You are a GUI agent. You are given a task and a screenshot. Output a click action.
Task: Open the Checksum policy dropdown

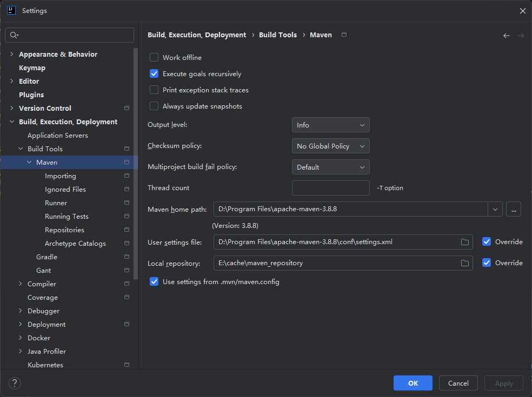(330, 146)
